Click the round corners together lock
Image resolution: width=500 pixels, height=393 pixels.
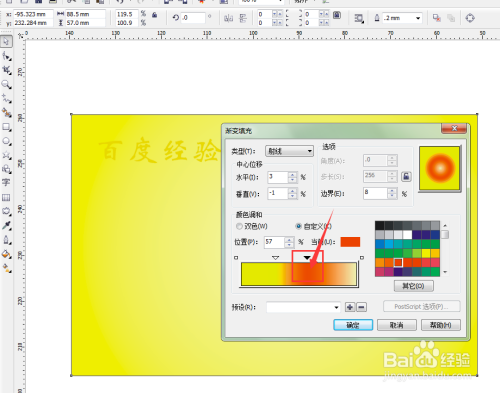pos(337,15)
